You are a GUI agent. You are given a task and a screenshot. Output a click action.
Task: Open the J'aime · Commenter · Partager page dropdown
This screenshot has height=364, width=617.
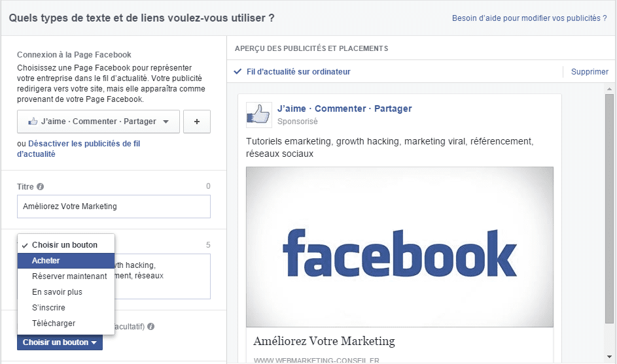[98, 122]
